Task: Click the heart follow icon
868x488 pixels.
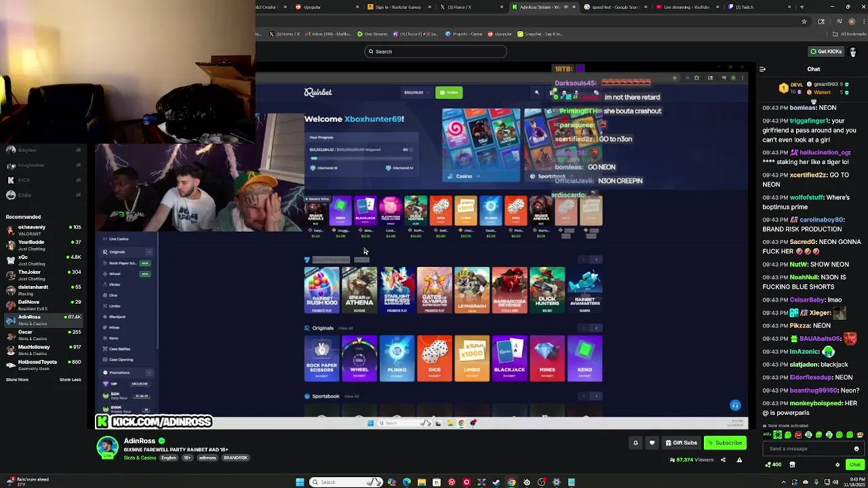Action: (652, 443)
